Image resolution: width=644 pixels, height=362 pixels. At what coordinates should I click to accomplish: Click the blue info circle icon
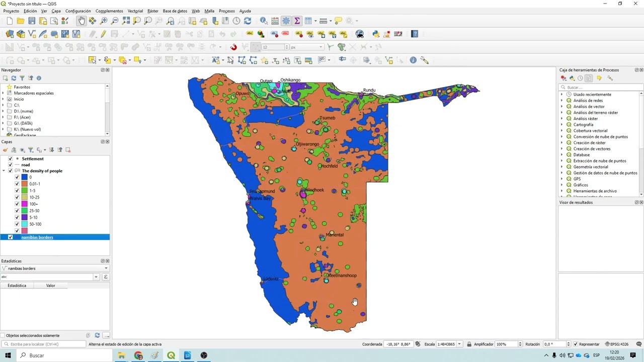(x=413, y=60)
